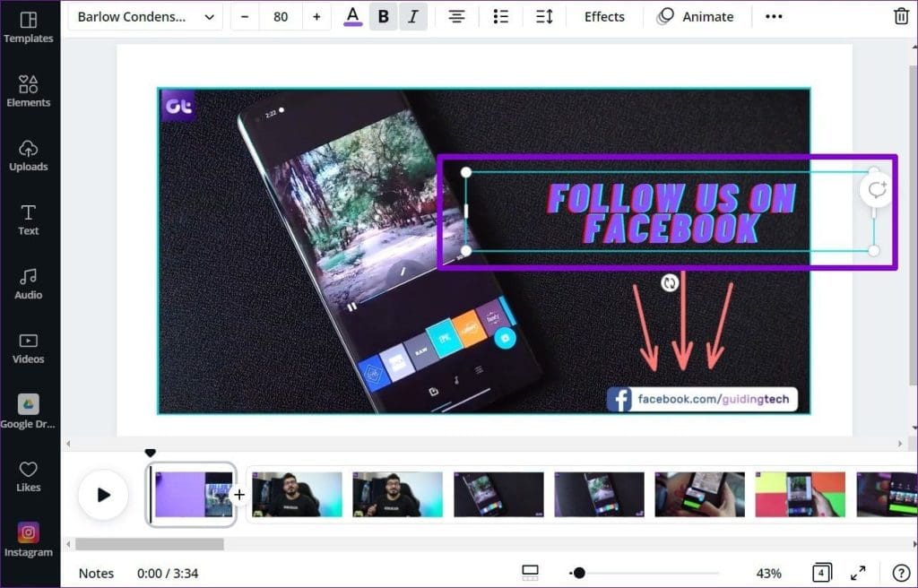The width and height of the screenshot is (918, 588).
Task: Open the Animate menu
Action: (x=697, y=16)
